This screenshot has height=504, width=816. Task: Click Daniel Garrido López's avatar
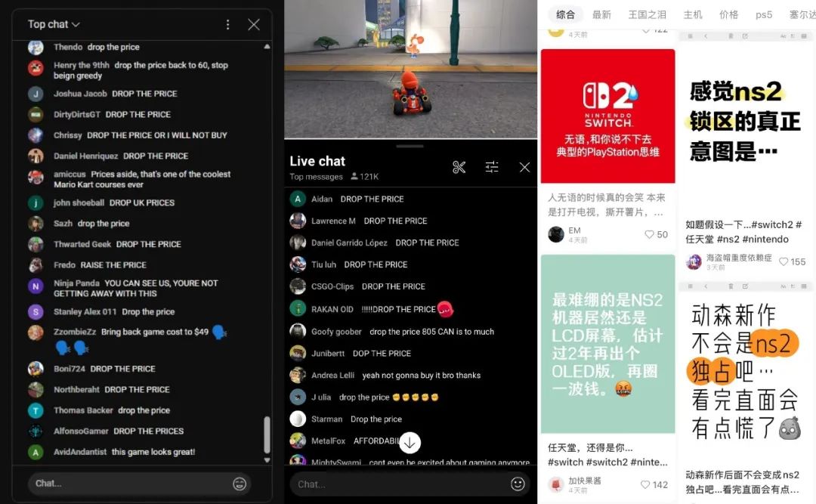(x=298, y=243)
